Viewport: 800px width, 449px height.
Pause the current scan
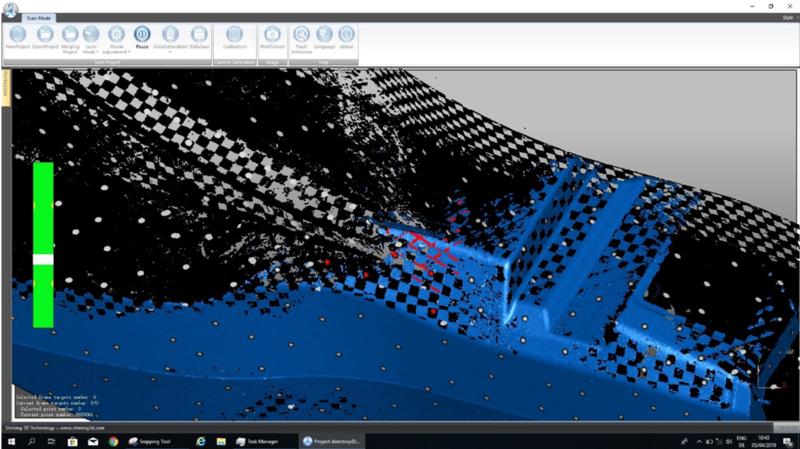[142, 36]
